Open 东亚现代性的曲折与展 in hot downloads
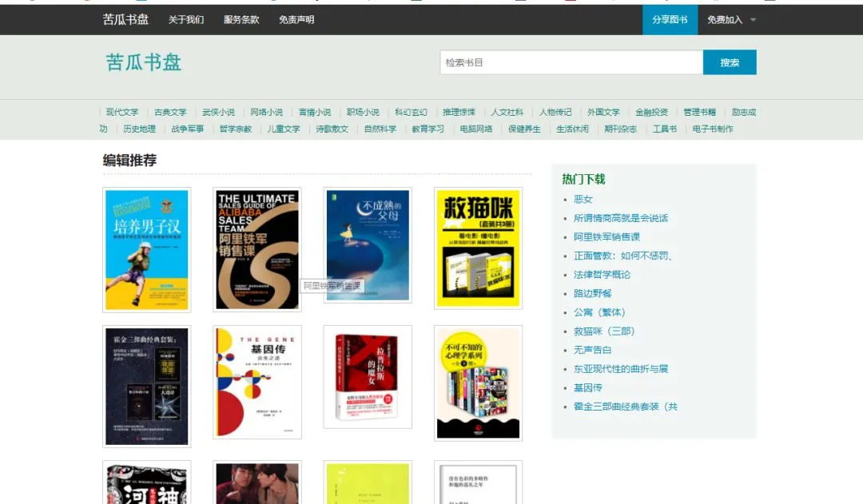 pyautogui.click(x=621, y=369)
